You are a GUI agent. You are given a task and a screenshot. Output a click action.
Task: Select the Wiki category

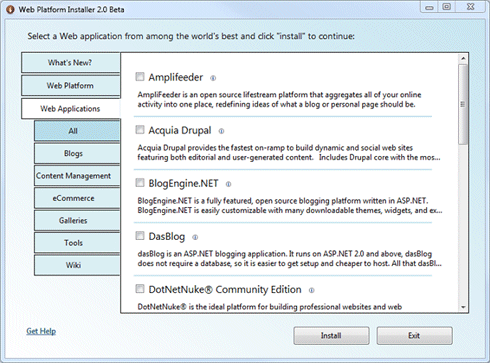(77, 265)
